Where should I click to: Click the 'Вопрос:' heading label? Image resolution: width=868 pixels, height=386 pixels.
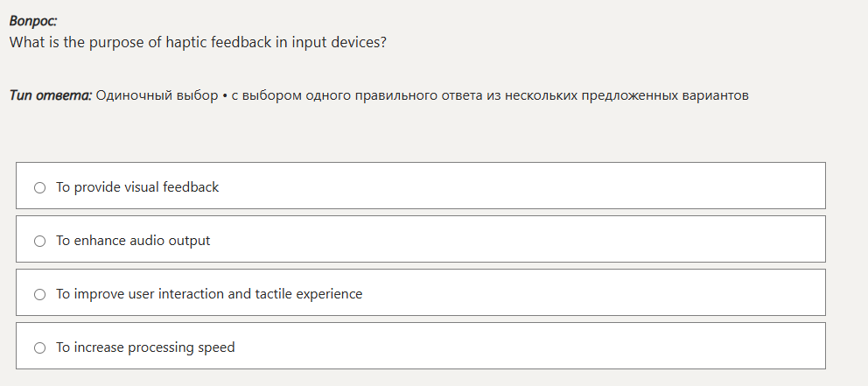(x=33, y=21)
